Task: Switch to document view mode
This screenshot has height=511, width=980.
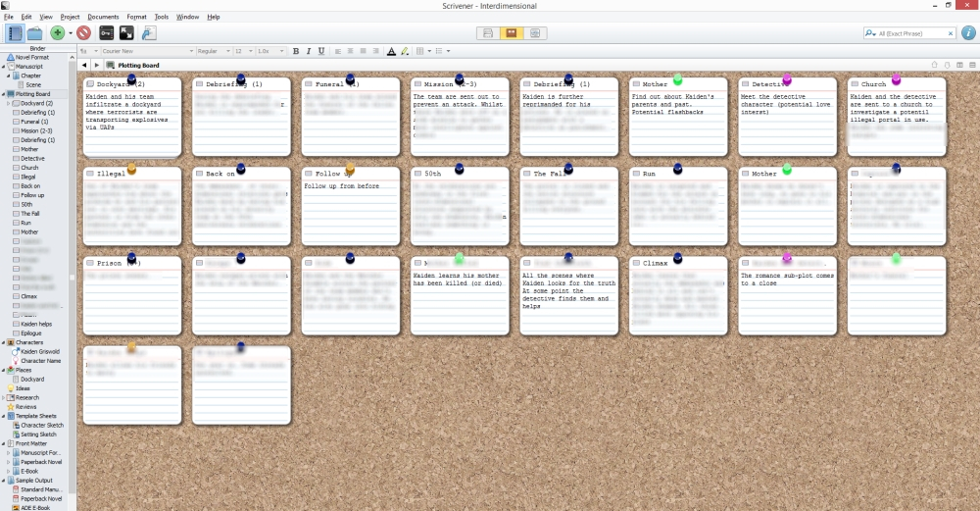Action: (488, 33)
